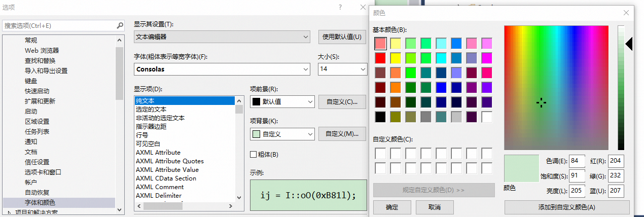
Task: Click the luminance slider arrow beside the gradient bar
Action: [x=629, y=45]
